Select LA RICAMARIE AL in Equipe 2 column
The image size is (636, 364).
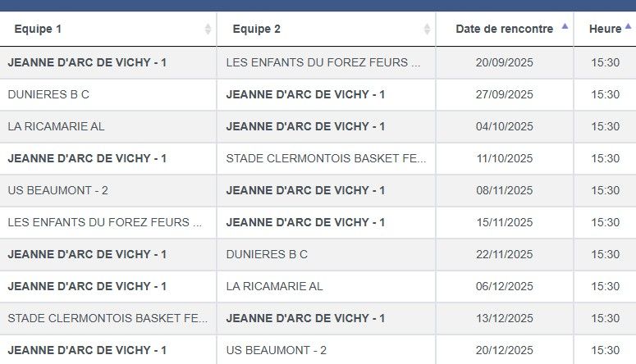[x=275, y=287]
